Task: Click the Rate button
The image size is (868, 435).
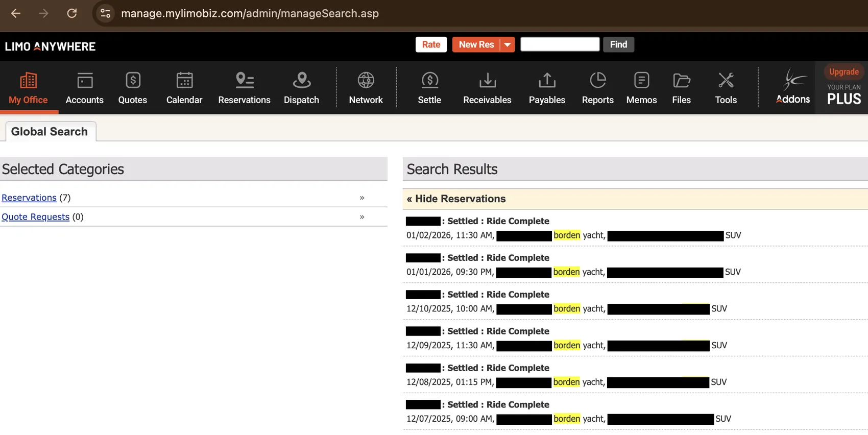Action: point(431,44)
